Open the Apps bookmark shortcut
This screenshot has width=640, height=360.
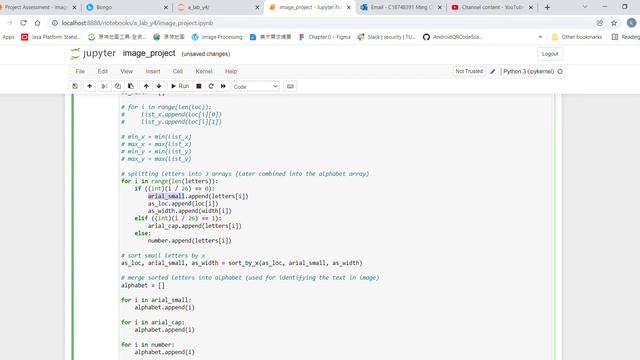point(8,37)
